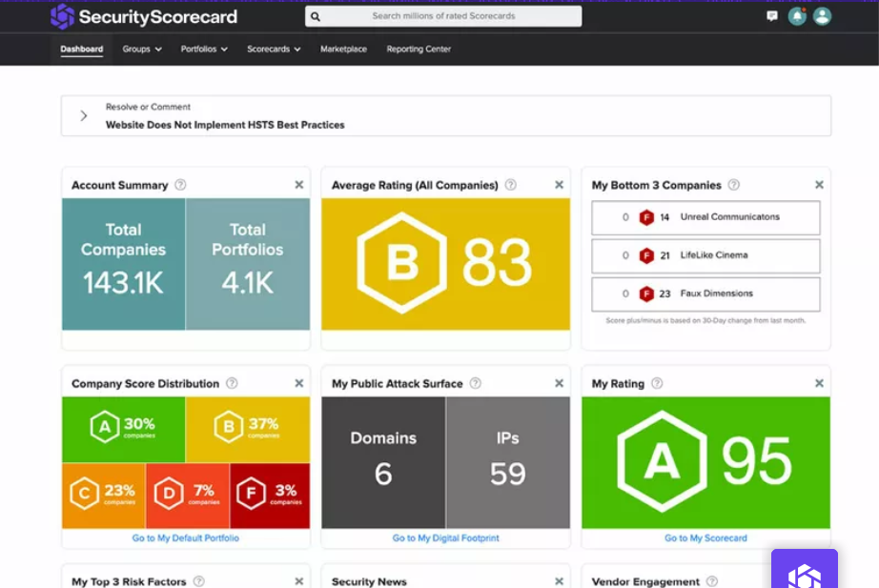Switch to the Marketplace tab
The image size is (879, 588).
[343, 49]
